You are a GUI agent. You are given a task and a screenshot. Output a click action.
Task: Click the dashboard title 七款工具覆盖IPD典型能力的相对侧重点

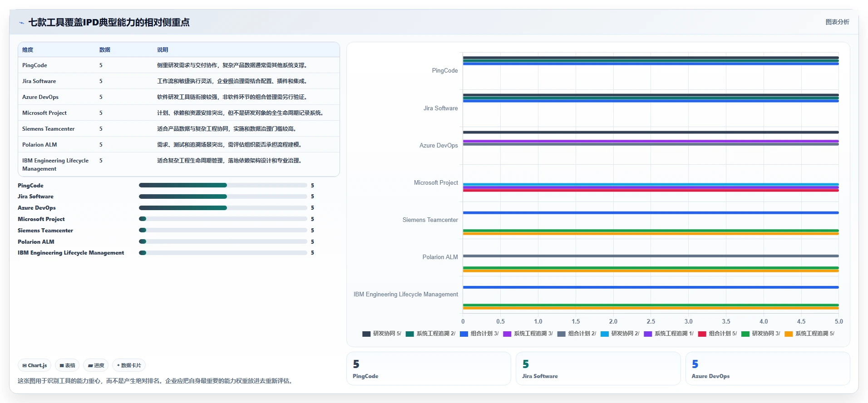[x=109, y=22]
